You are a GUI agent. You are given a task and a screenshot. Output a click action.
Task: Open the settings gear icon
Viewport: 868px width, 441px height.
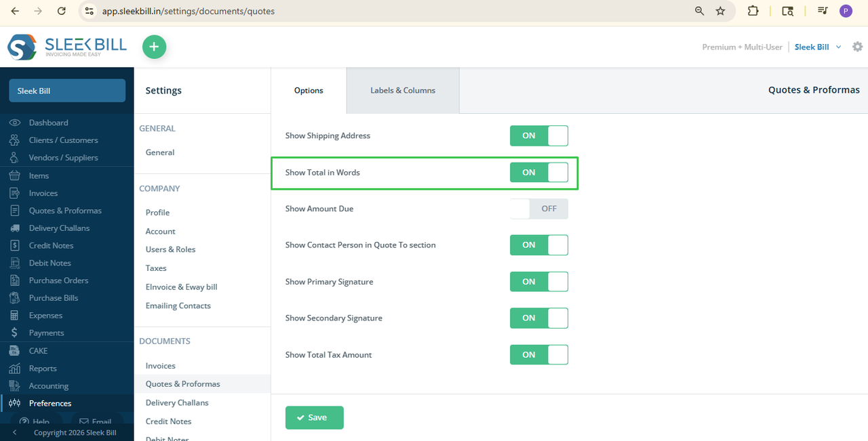(857, 47)
